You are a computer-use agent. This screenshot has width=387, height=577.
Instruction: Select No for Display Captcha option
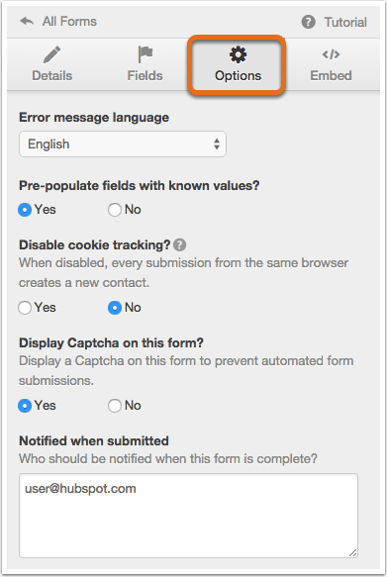(x=114, y=406)
